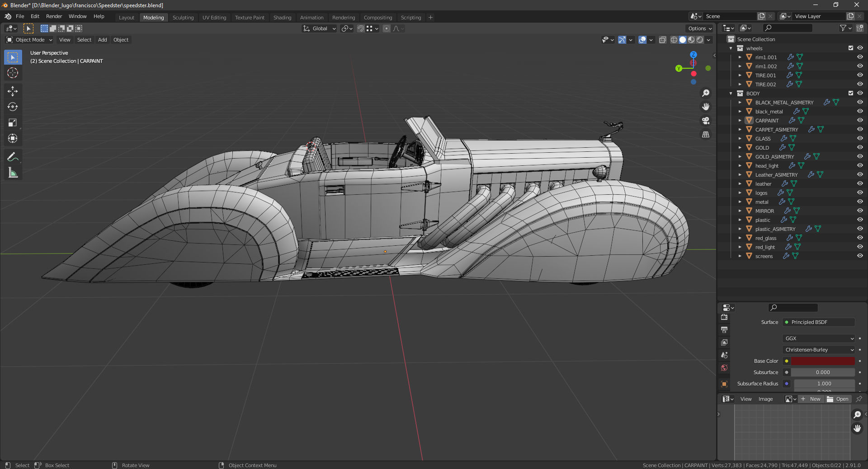868x469 pixels.
Task: Switch to rendered viewport shading
Action: 700,40
